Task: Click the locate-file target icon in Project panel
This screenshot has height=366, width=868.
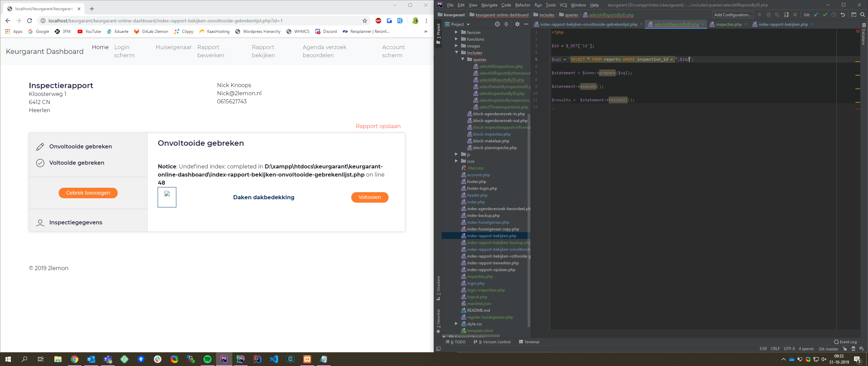Action: pos(497,24)
